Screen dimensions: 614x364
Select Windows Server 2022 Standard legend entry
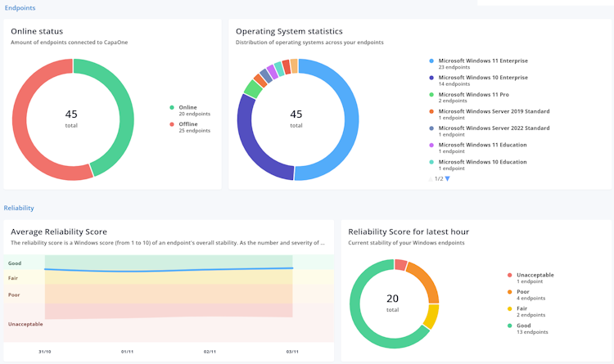point(490,131)
